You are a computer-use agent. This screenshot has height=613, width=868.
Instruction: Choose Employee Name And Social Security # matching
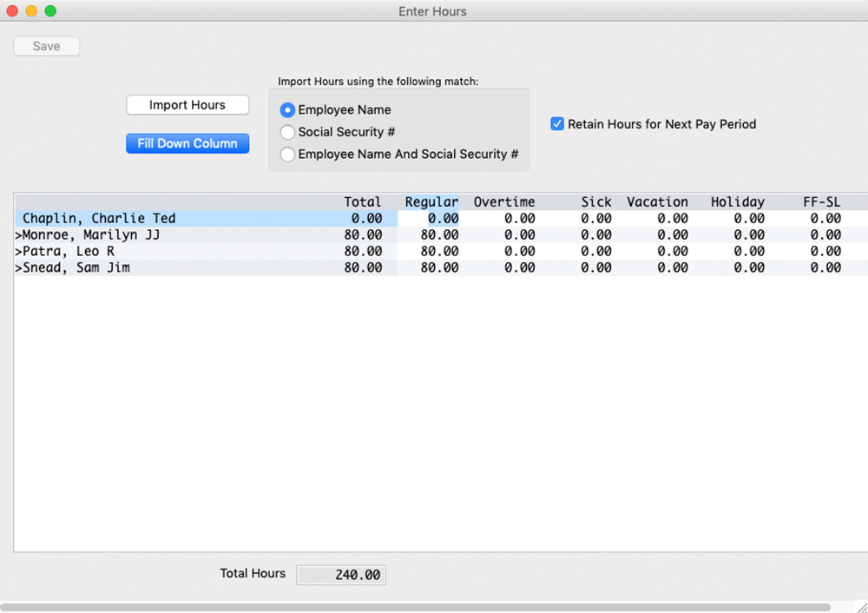(287, 154)
